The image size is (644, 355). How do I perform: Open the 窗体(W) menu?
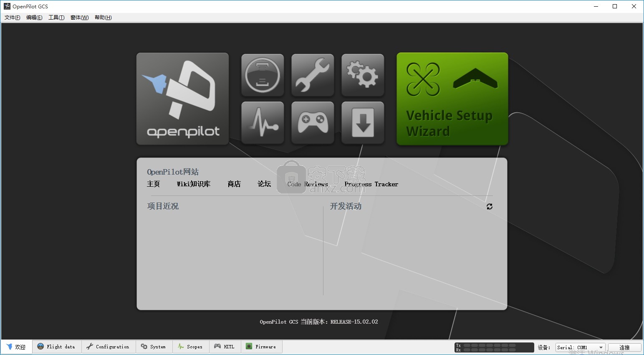(x=79, y=18)
